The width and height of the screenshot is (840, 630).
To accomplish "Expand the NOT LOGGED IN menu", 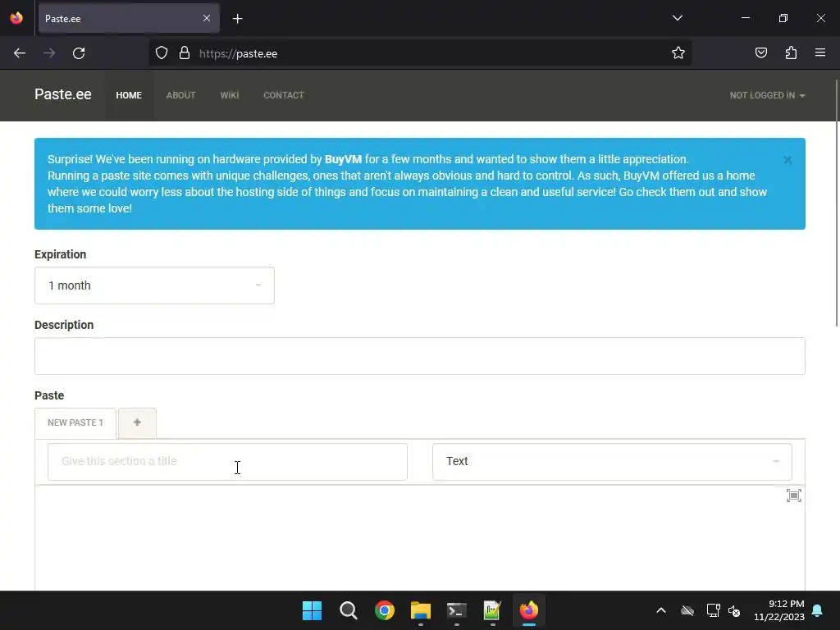I will click(x=767, y=95).
